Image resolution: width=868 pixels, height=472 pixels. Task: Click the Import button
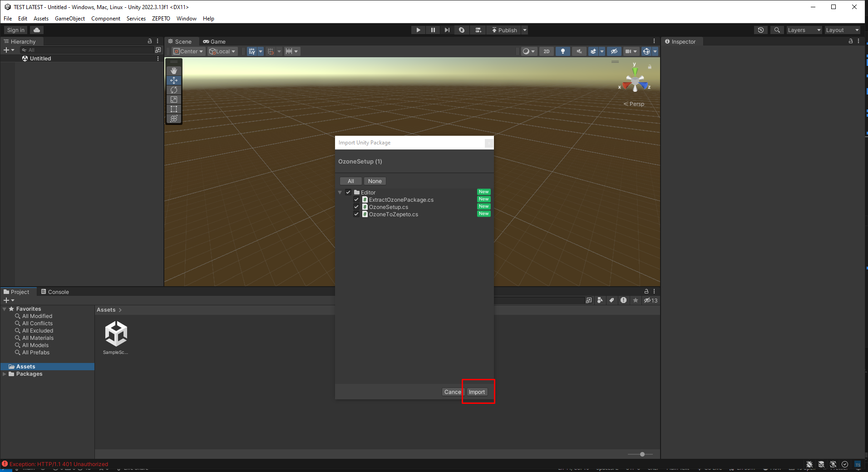477,392
